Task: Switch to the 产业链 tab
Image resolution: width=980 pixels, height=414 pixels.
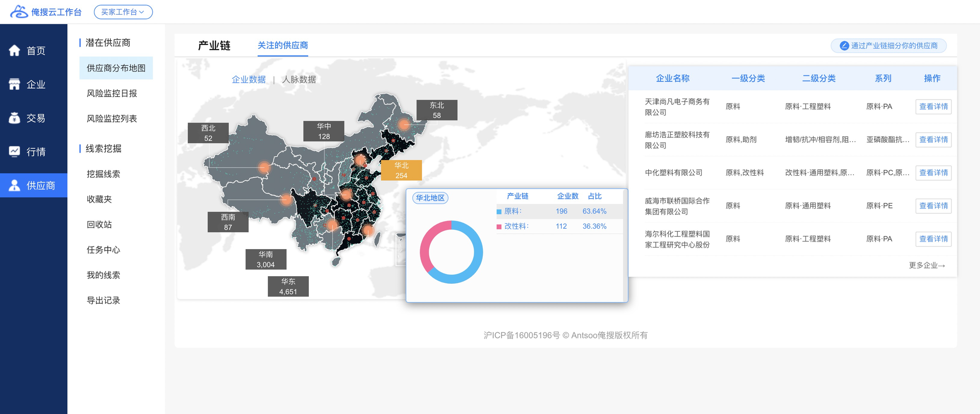Action: [214, 45]
